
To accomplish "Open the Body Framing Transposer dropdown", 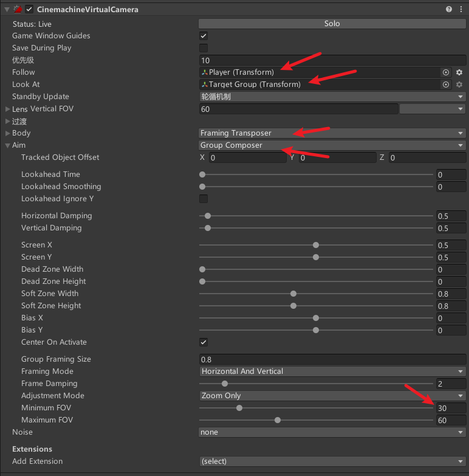I will pos(332,133).
